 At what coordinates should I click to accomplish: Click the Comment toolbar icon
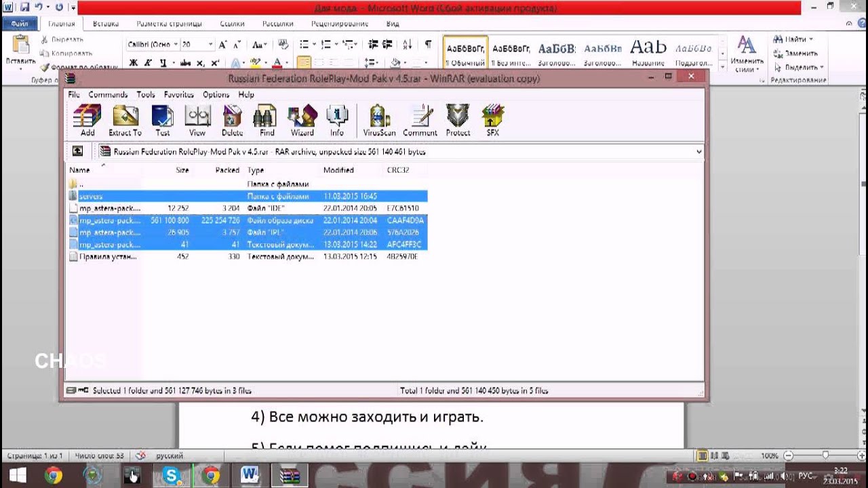click(420, 121)
